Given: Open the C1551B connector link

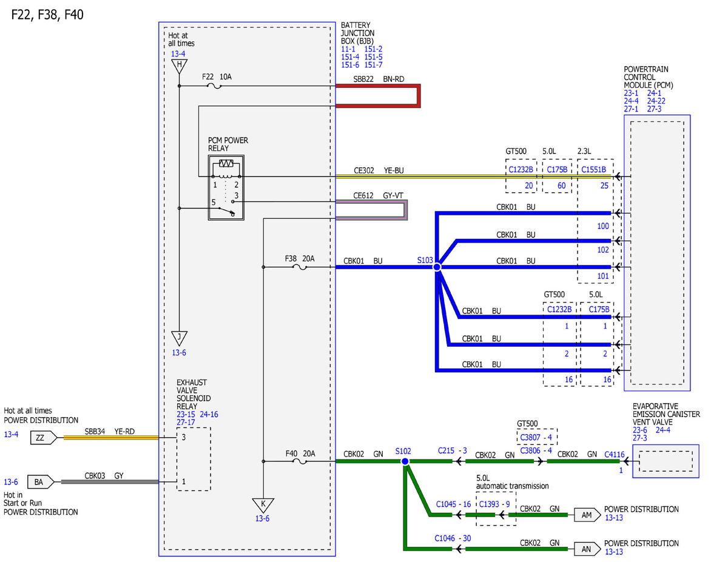Looking at the screenshot, I should (x=595, y=170).
